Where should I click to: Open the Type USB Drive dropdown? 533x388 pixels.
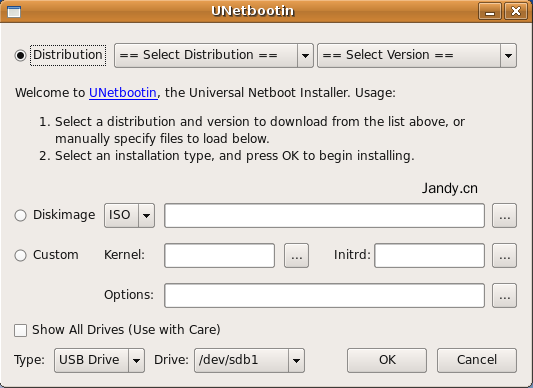[99, 360]
